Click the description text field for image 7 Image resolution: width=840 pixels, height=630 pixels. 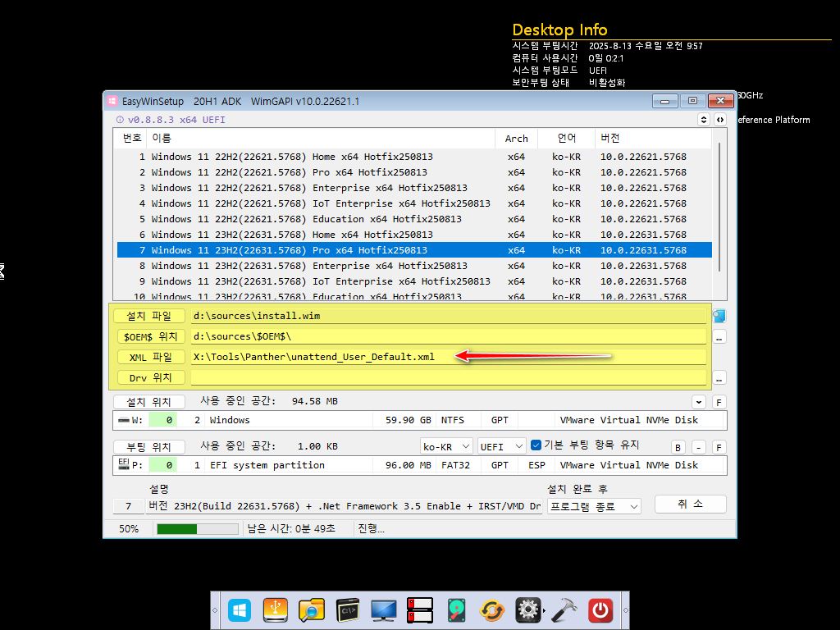click(x=344, y=506)
